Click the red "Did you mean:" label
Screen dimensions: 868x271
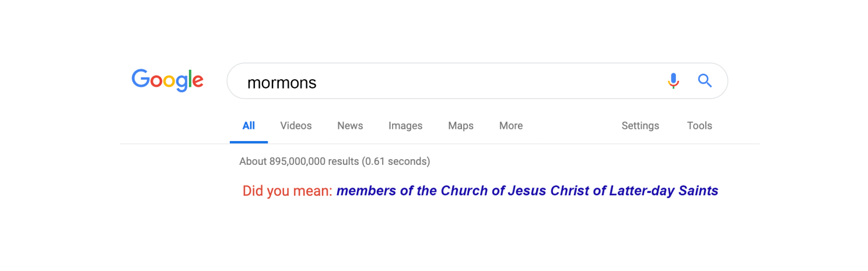click(287, 191)
